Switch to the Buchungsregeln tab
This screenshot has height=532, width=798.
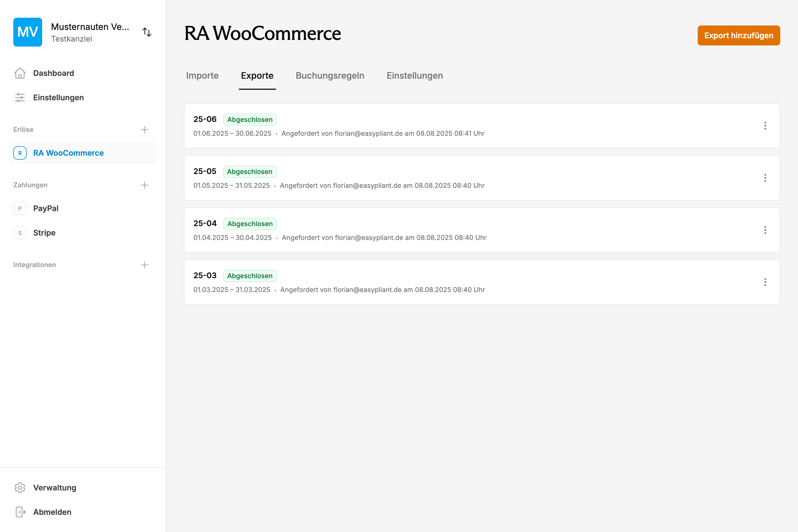(x=330, y=76)
